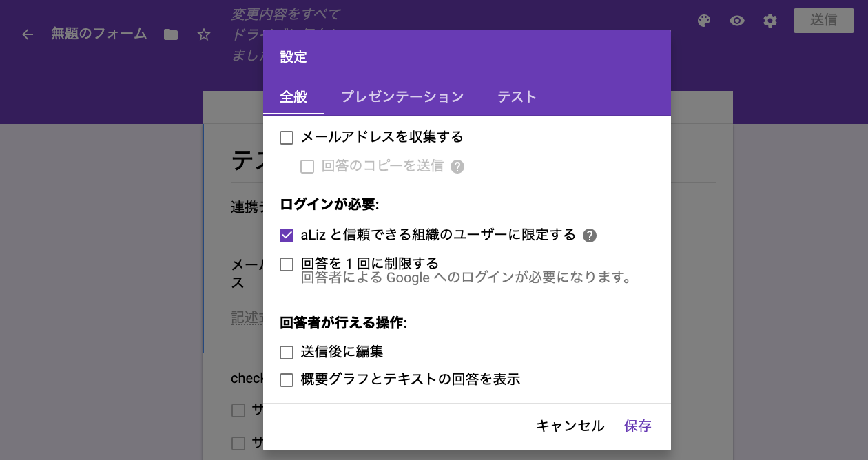This screenshot has height=460, width=868.
Task: Switch to the テスト tab
Action: (516, 97)
